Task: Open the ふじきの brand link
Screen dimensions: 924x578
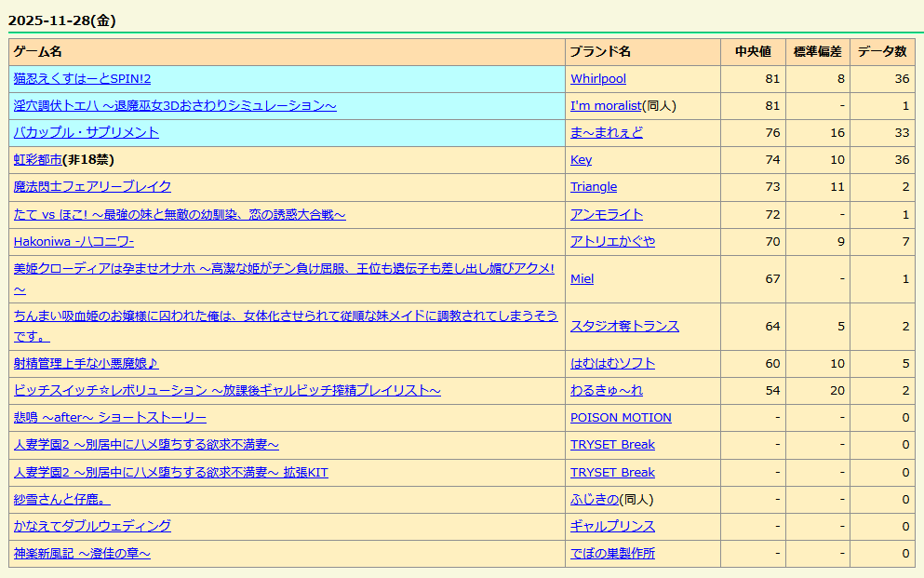Action: click(x=595, y=499)
